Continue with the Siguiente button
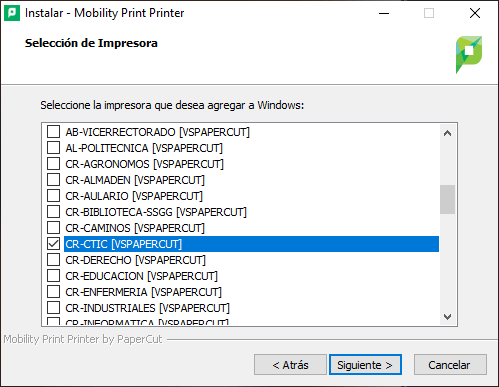499x387 pixels. pos(365,365)
